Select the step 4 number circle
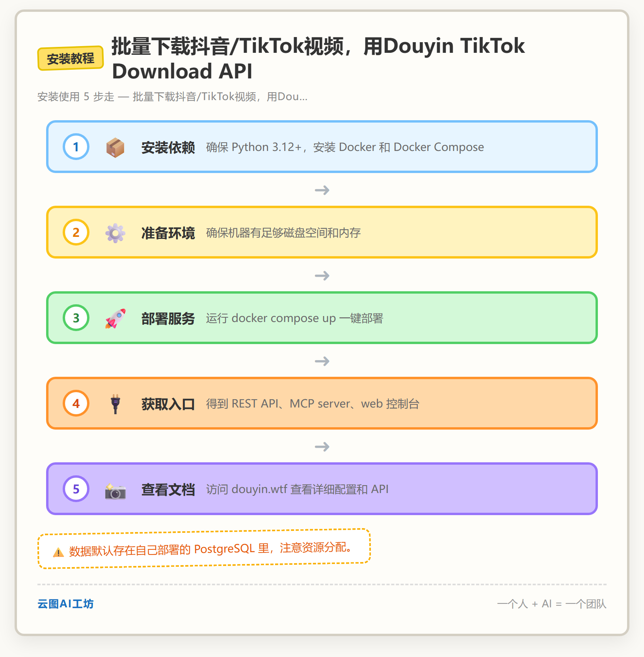This screenshot has width=644, height=657. (x=76, y=403)
